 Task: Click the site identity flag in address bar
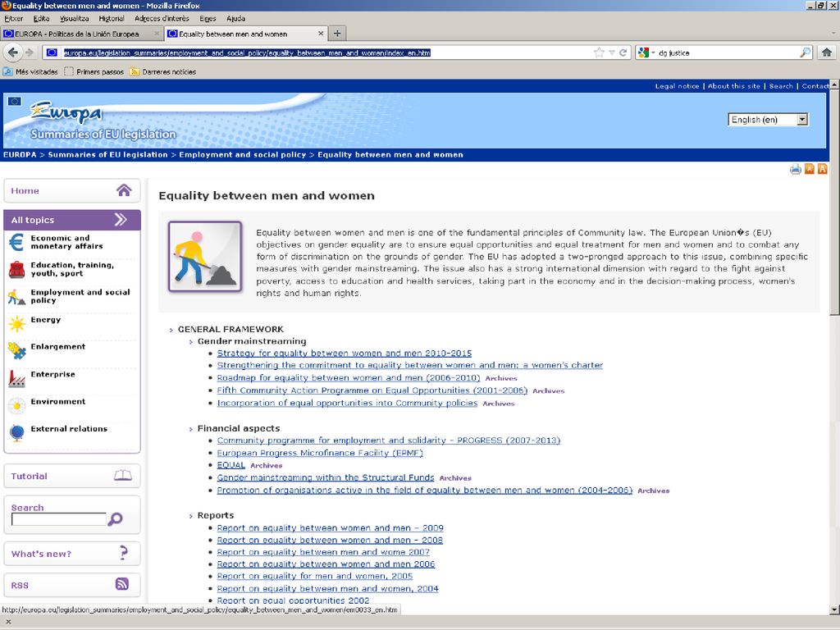[52, 52]
